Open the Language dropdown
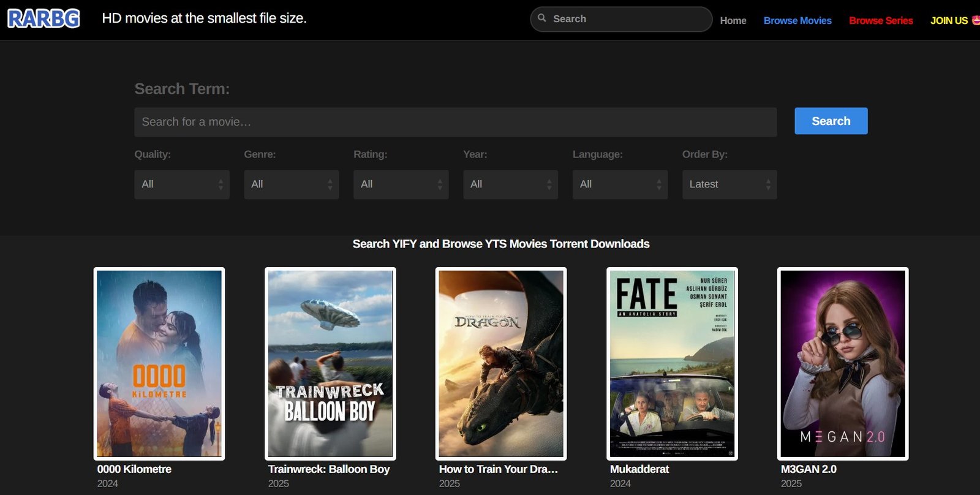The image size is (980, 495). pos(620,184)
